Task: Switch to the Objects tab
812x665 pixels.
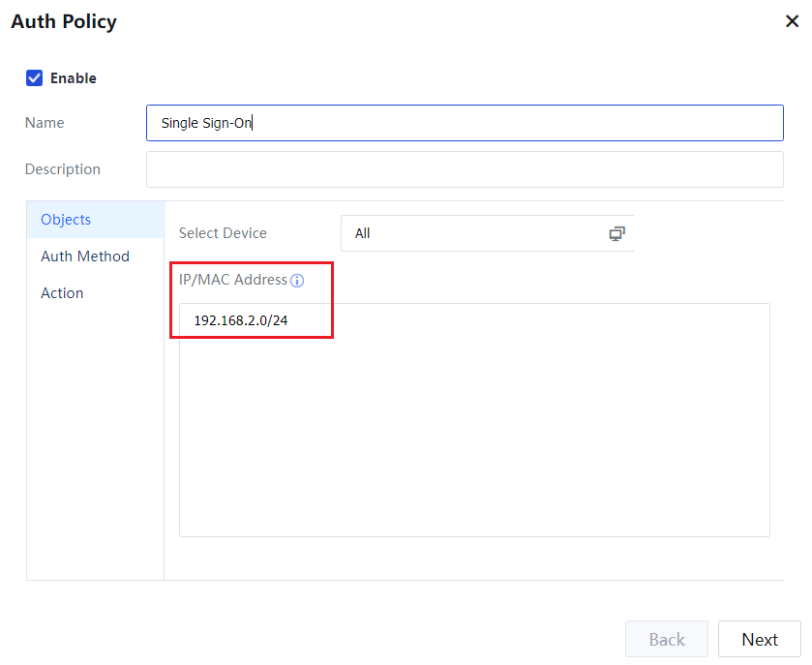Action: (x=66, y=220)
